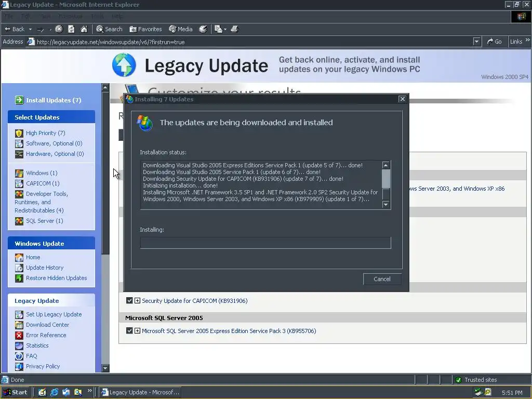Image resolution: width=532 pixels, height=399 pixels.
Task: Open the File menu
Action: pyautogui.click(x=8, y=16)
